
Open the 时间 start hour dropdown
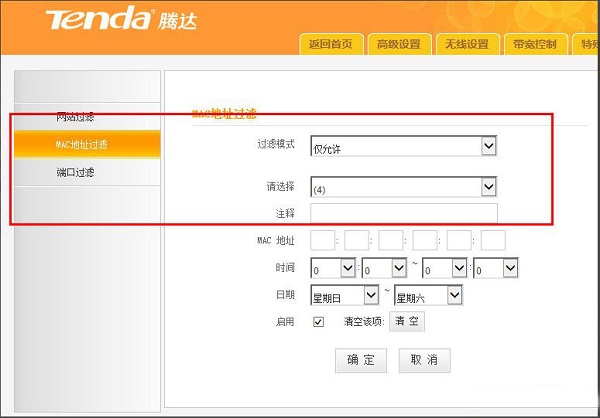(x=333, y=268)
